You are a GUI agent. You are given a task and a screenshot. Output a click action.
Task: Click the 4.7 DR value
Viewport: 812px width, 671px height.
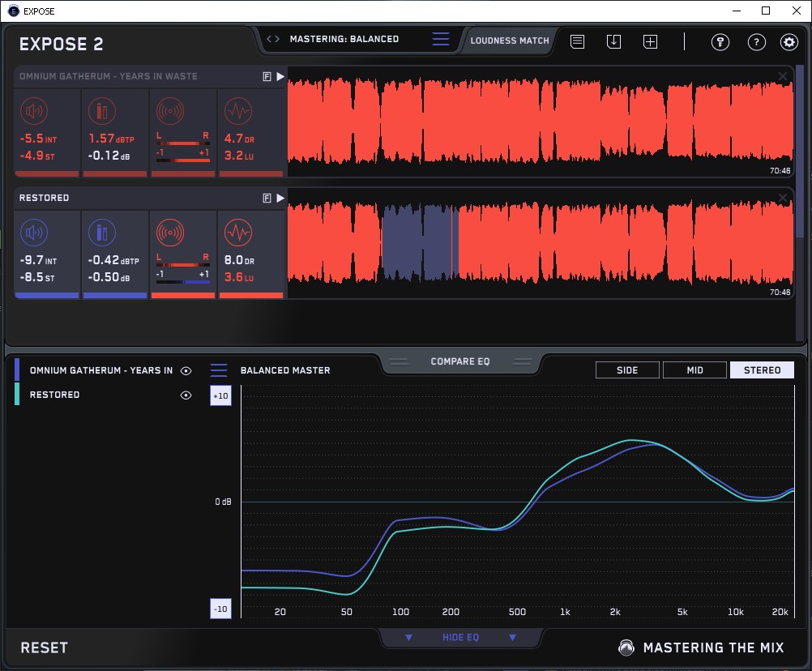239,139
